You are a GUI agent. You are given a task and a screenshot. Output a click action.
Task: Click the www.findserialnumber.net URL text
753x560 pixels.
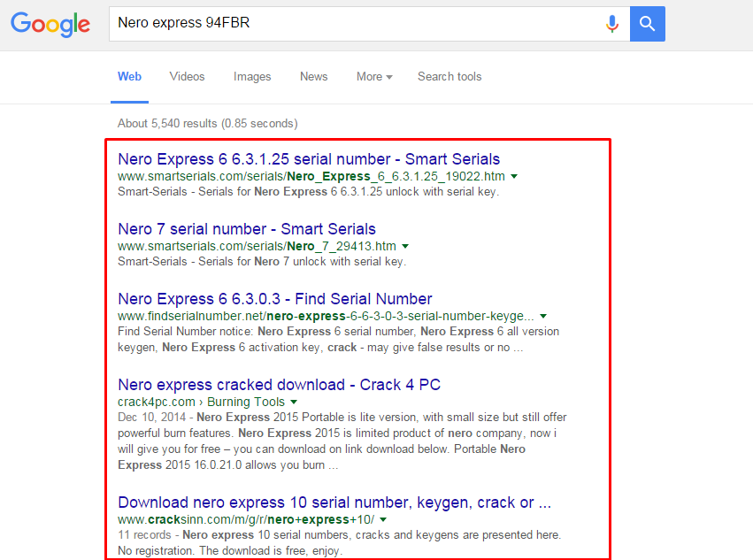click(326, 316)
